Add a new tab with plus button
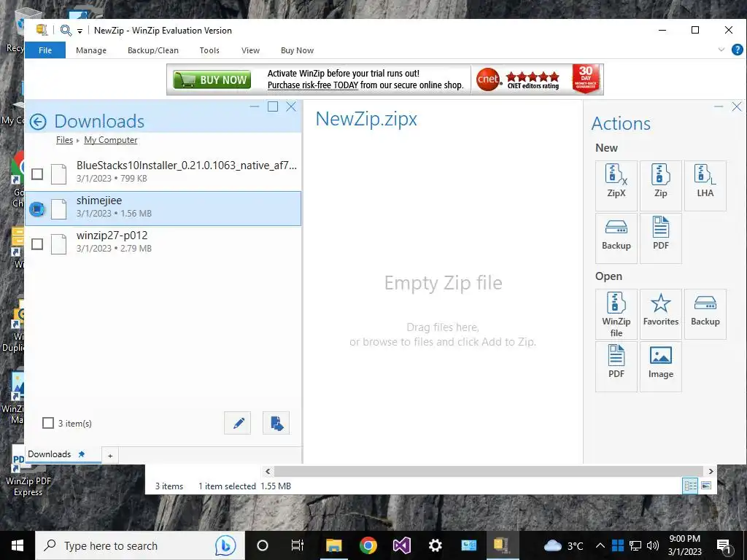This screenshot has height=560, width=747. [110, 456]
